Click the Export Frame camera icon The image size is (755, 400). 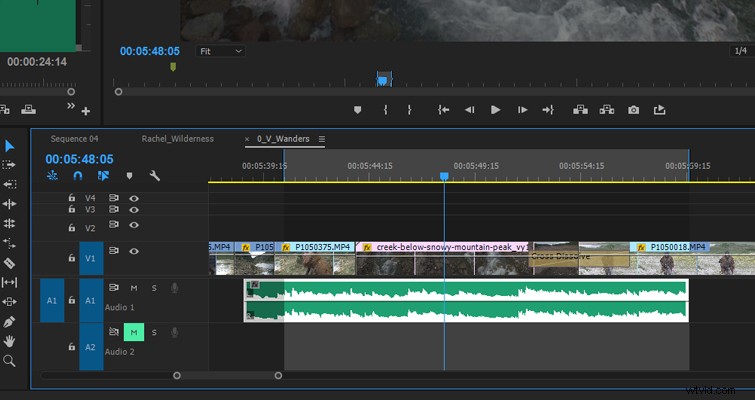pyautogui.click(x=634, y=110)
